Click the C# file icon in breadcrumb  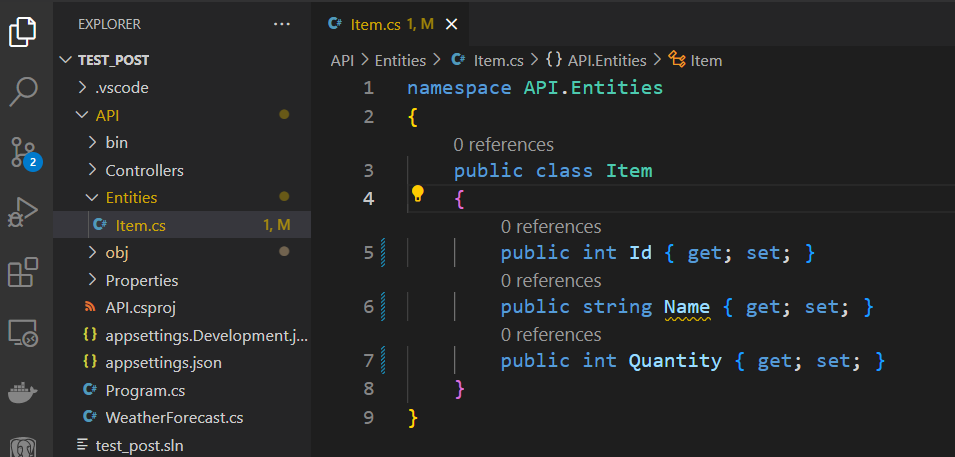click(x=457, y=60)
